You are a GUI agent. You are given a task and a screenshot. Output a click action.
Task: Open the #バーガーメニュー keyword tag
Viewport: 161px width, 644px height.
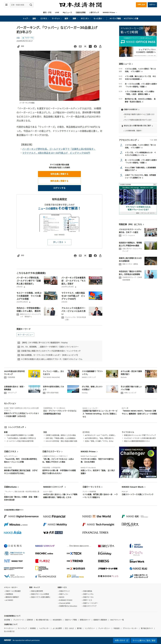[25, 335]
